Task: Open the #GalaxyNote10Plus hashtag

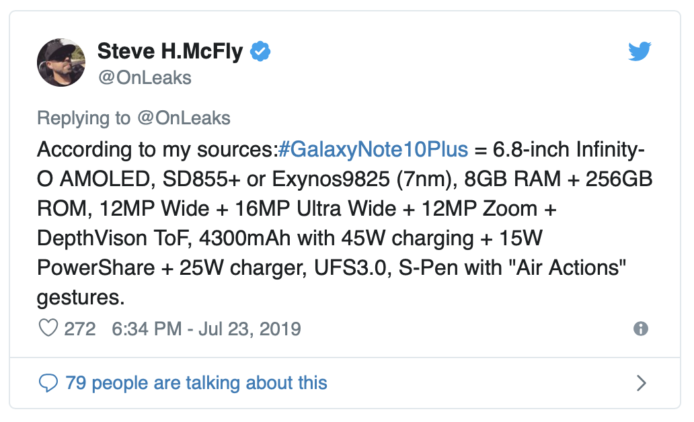Action: click(x=371, y=150)
